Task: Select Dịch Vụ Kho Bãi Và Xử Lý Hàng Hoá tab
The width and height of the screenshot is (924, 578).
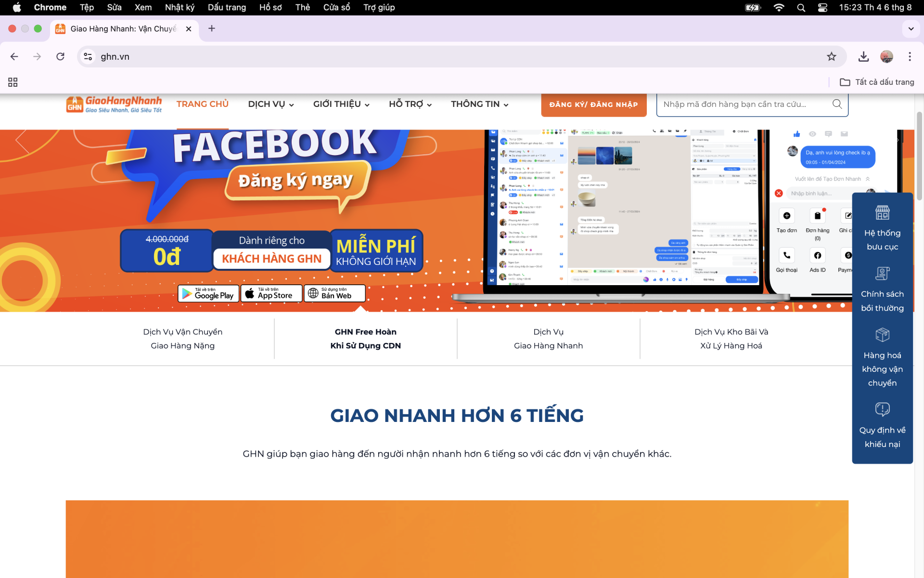Action: pos(731,339)
